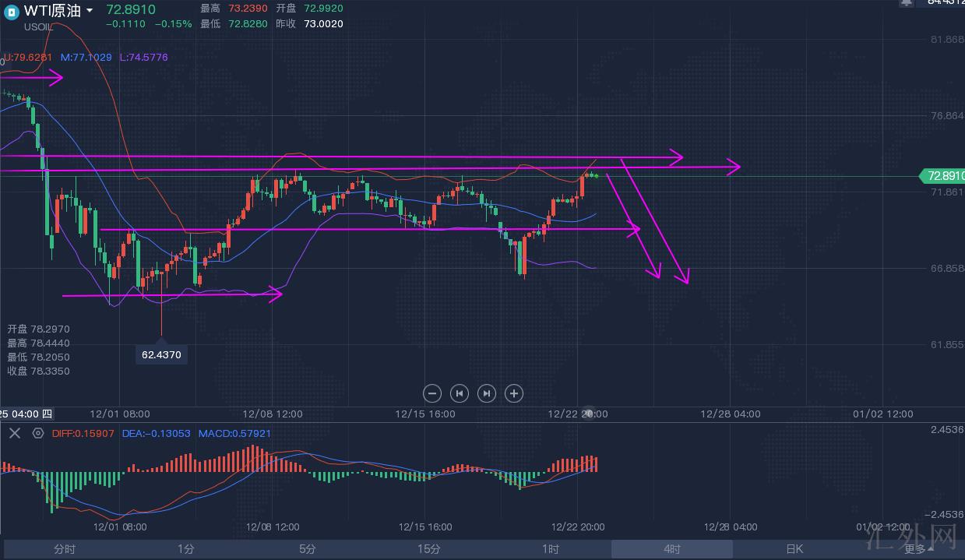Open MACD indicator settings gear
965x560 pixels.
(37, 433)
